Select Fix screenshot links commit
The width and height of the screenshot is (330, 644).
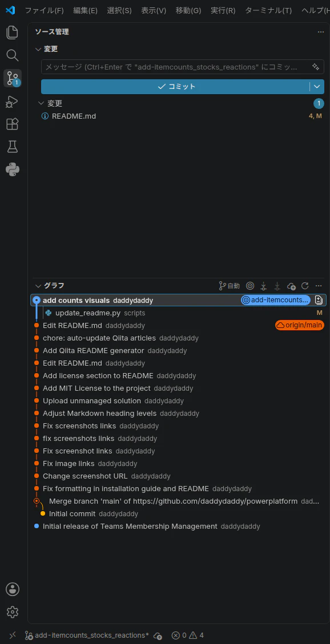coord(178,451)
